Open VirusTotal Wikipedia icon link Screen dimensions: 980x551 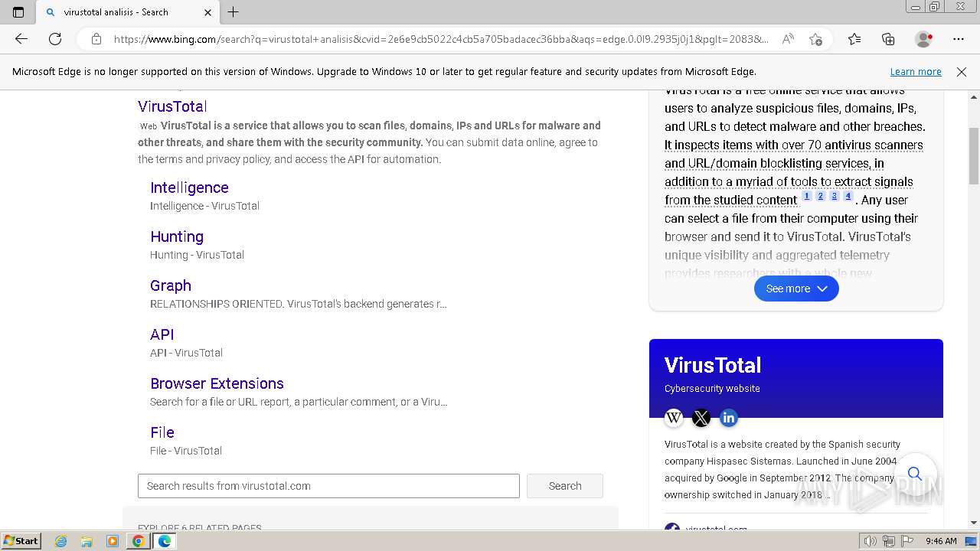674,418
